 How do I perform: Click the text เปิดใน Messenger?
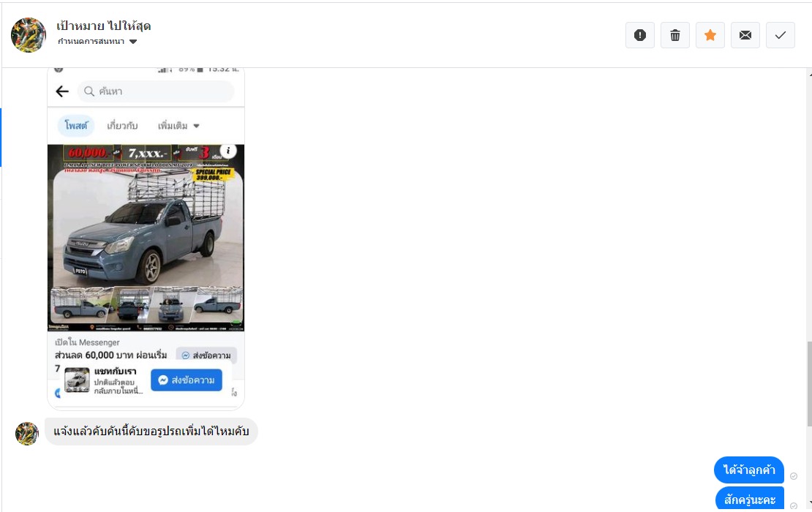click(x=87, y=342)
